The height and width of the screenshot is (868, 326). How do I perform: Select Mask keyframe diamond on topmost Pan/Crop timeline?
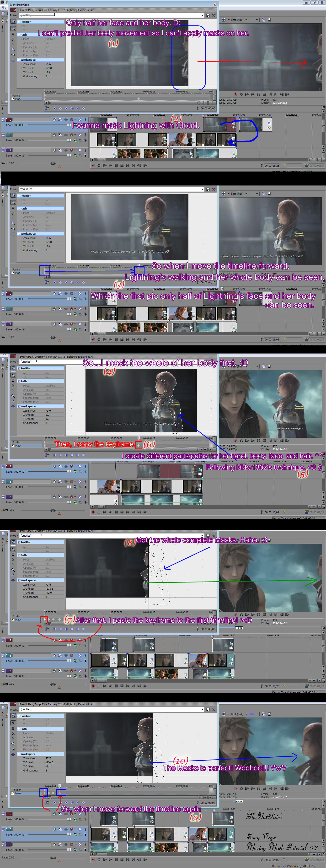pyautogui.click(x=139, y=99)
